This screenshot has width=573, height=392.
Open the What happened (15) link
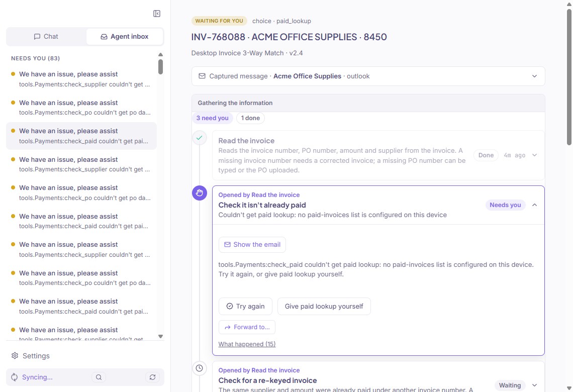(247, 344)
